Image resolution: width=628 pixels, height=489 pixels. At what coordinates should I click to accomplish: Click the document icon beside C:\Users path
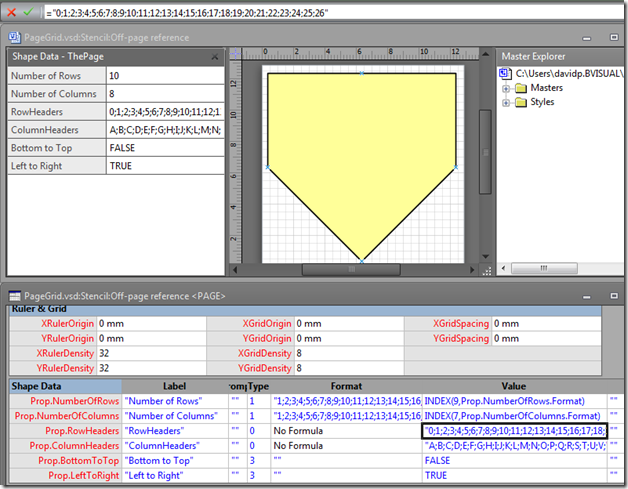(508, 75)
